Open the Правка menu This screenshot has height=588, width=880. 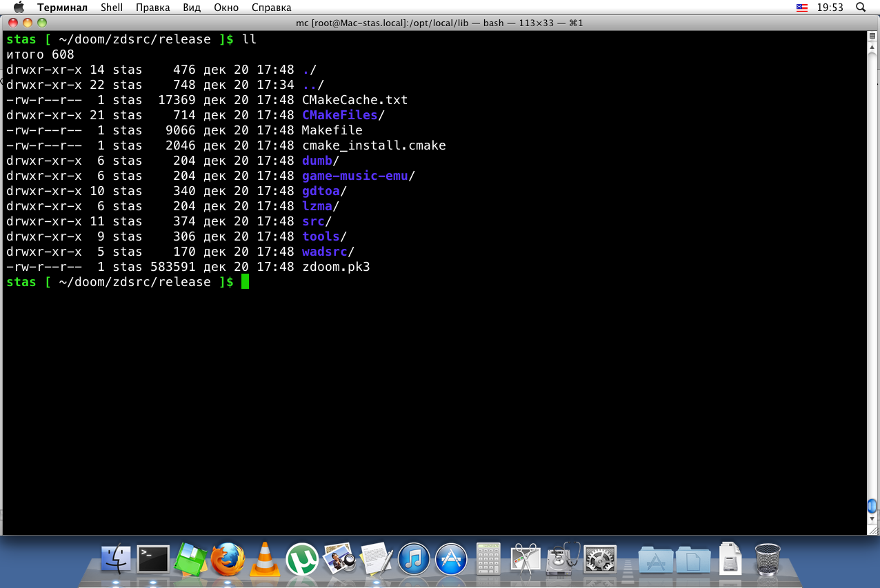[153, 8]
